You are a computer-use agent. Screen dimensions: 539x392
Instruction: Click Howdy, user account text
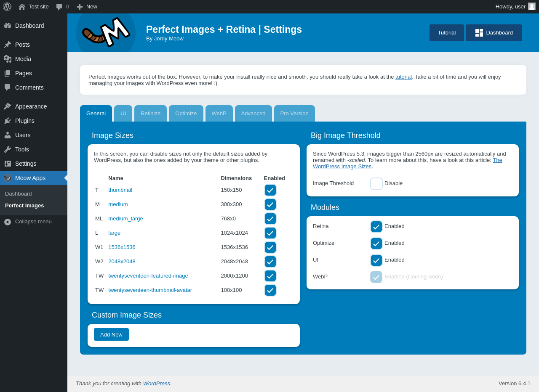coord(510,7)
